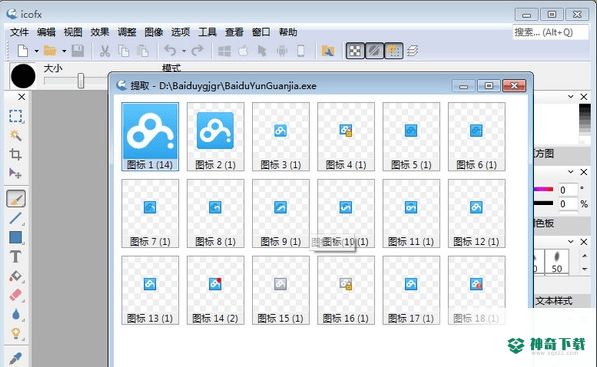The image size is (597, 367).
Task: Open the 效果 menu
Action: [x=100, y=32]
